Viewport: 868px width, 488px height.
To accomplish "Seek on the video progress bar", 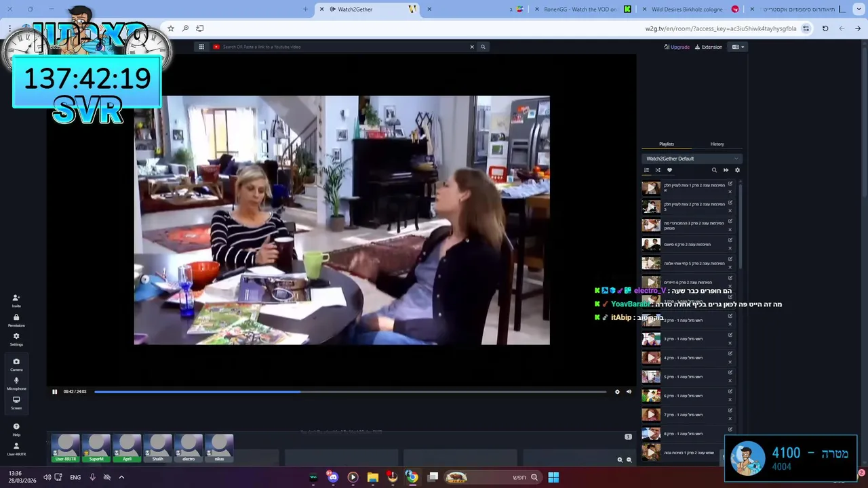I will [350, 392].
